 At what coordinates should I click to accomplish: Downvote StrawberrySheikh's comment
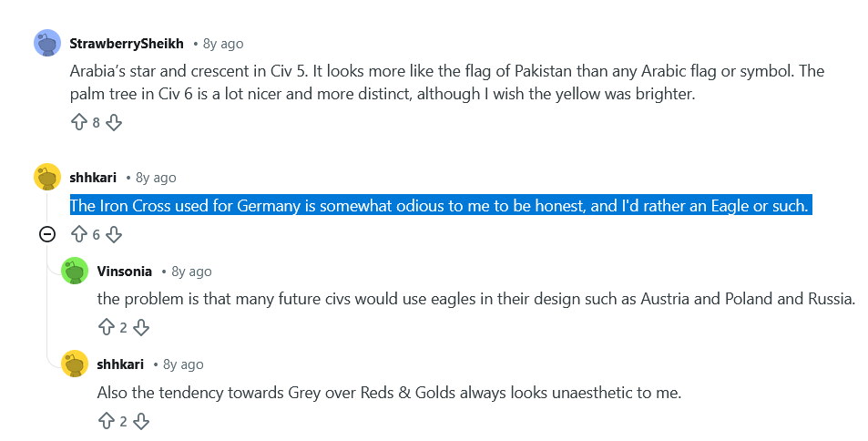(x=114, y=122)
